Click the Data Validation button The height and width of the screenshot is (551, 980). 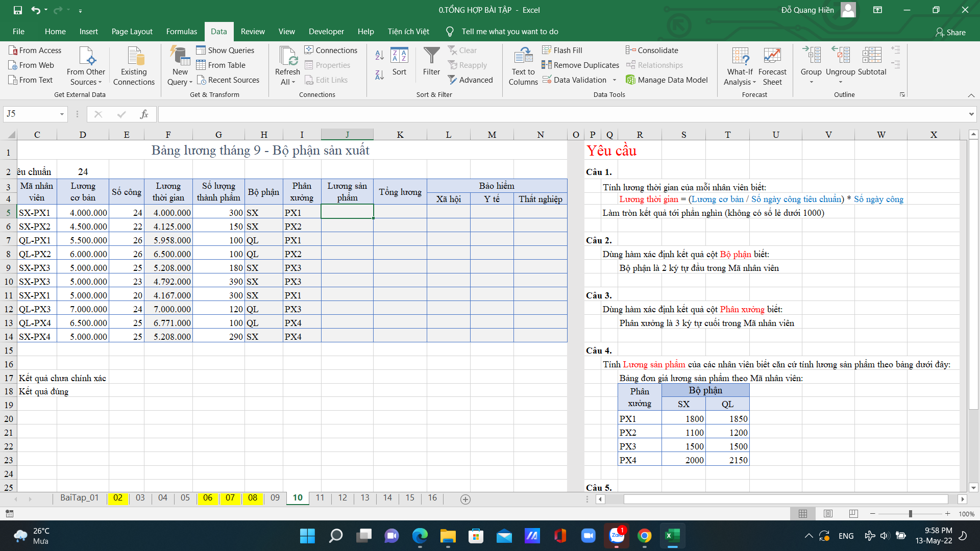(x=575, y=80)
